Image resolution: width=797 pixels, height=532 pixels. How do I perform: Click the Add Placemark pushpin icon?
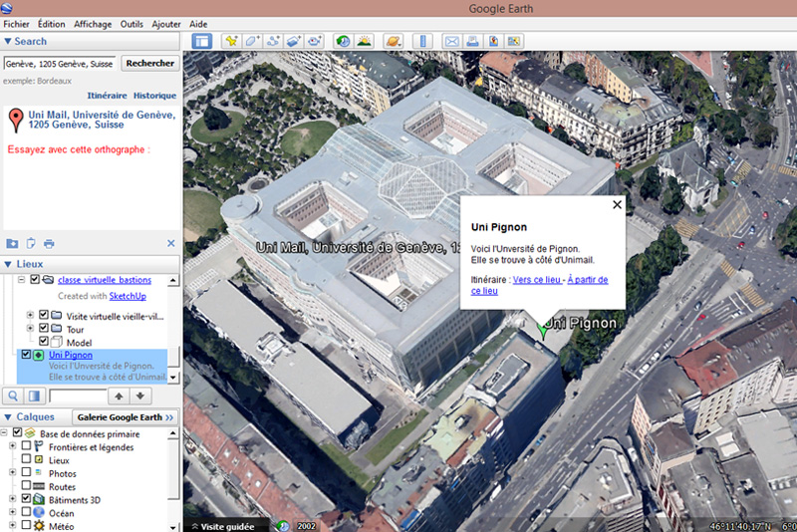coord(231,41)
